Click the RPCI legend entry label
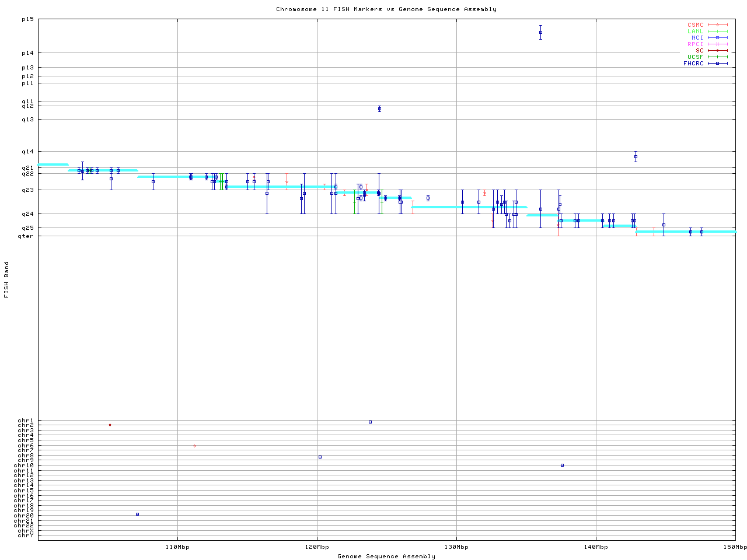The height and width of the screenshot is (560, 747). [x=695, y=44]
